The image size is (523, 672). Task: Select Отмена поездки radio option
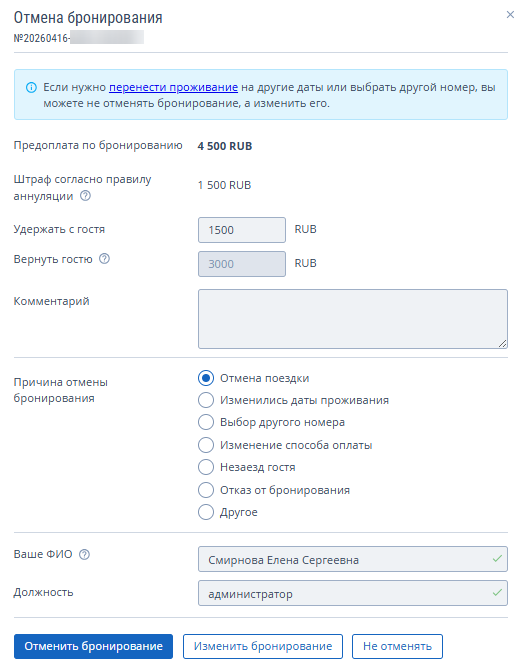206,378
